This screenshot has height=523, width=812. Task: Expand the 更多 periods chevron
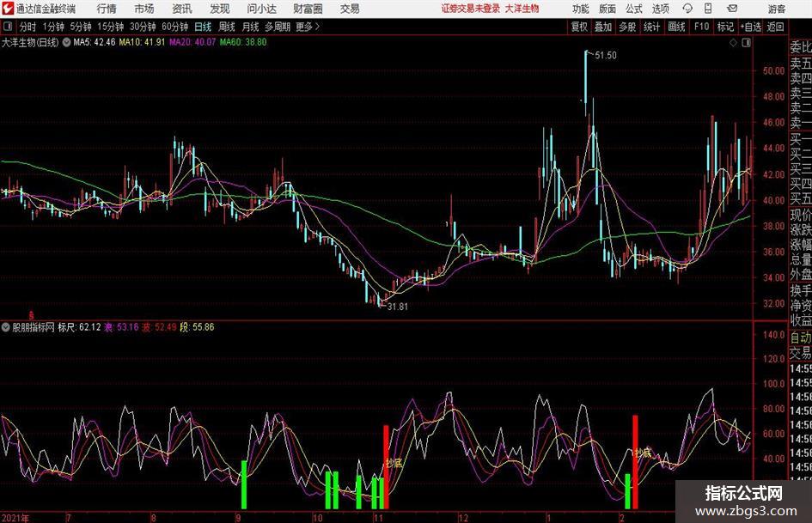point(308,27)
